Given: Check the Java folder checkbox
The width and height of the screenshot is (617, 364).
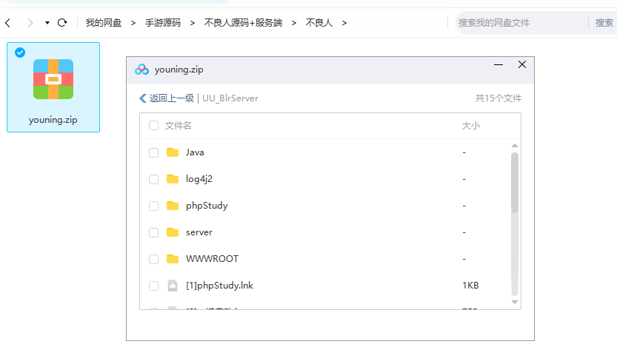Looking at the screenshot, I should [x=153, y=152].
